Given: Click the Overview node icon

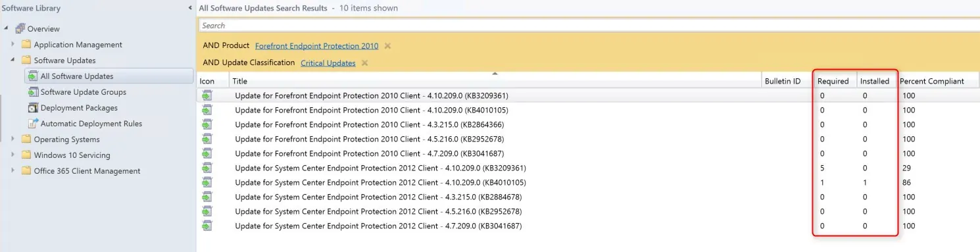Looking at the screenshot, I should [x=20, y=29].
